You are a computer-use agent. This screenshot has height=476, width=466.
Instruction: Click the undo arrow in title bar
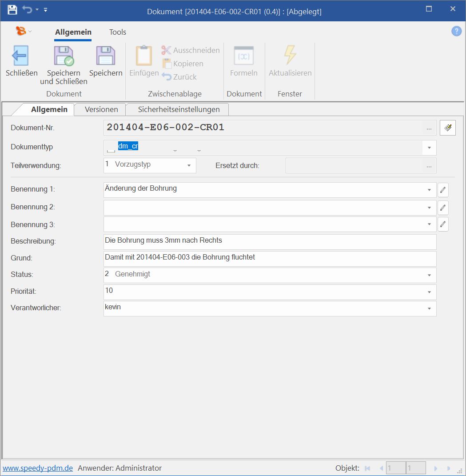[28, 10]
